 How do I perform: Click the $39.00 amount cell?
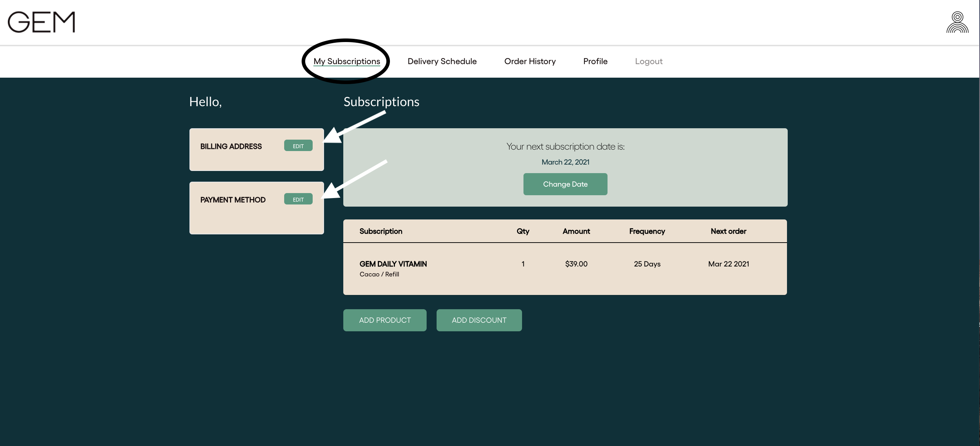pos(576,264)
